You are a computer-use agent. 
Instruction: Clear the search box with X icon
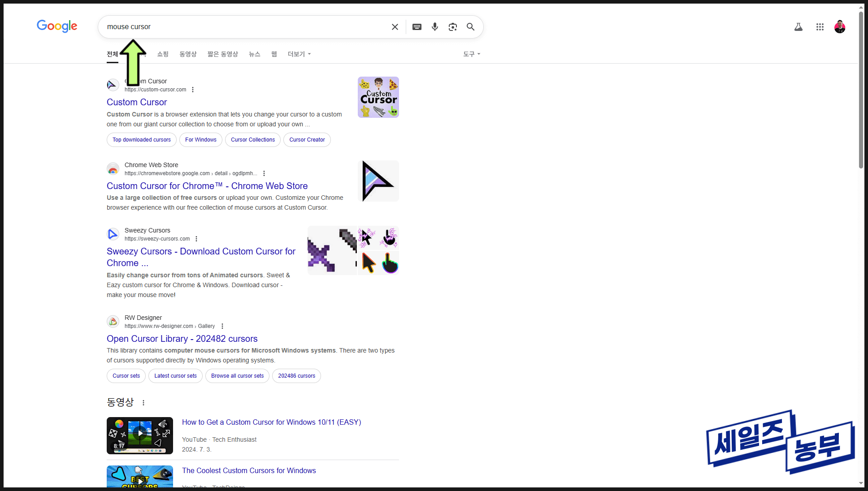coord(395,27)
